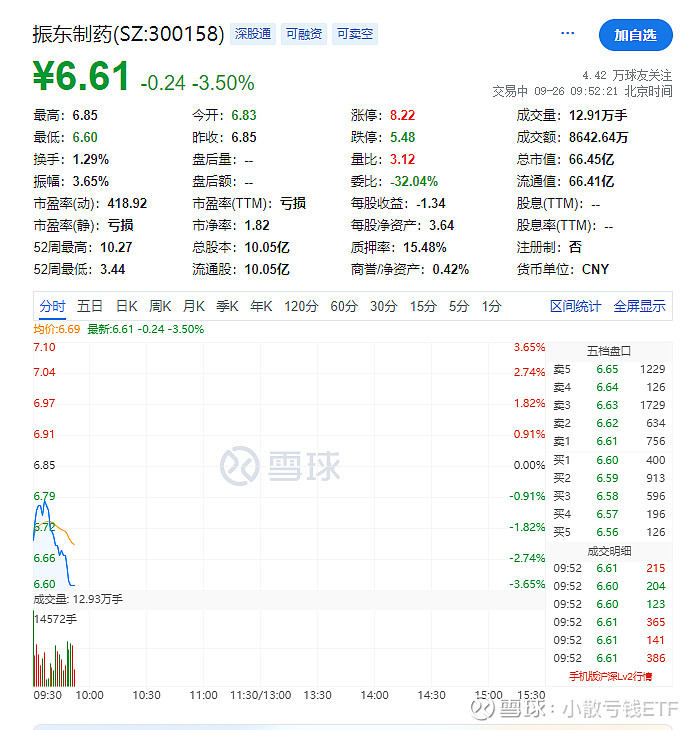Click the 买2 order row at 6.59
Viewport: 699px width, 730px height.
click(x=609, y=478)
